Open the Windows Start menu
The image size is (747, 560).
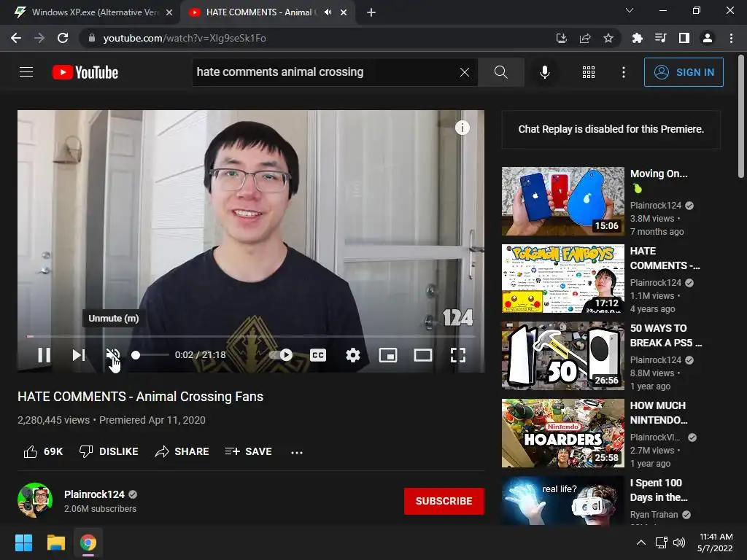coord(23,542)
